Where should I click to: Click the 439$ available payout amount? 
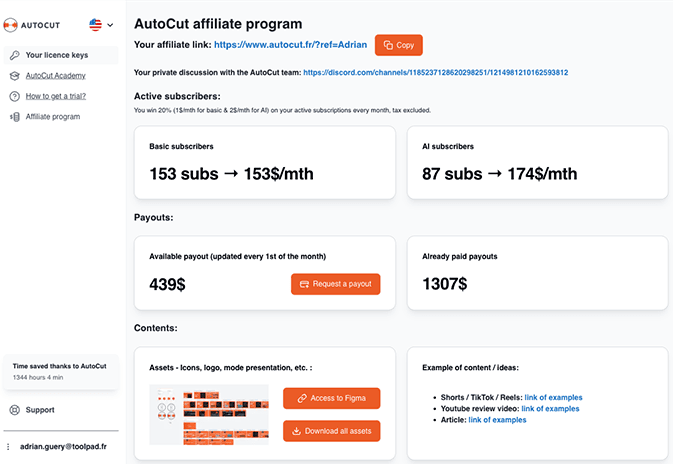tap(167, 284)
